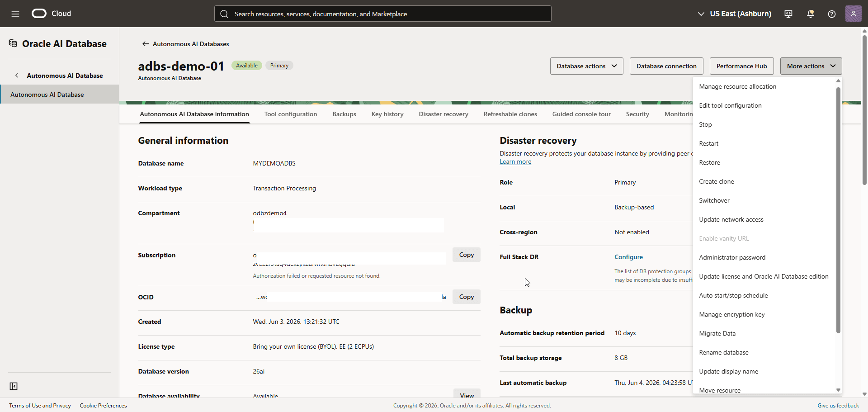This screenshot has width=868, height=412.
Task: Select Autonomous AI Database information tab
Action: [x=194, y=114]
